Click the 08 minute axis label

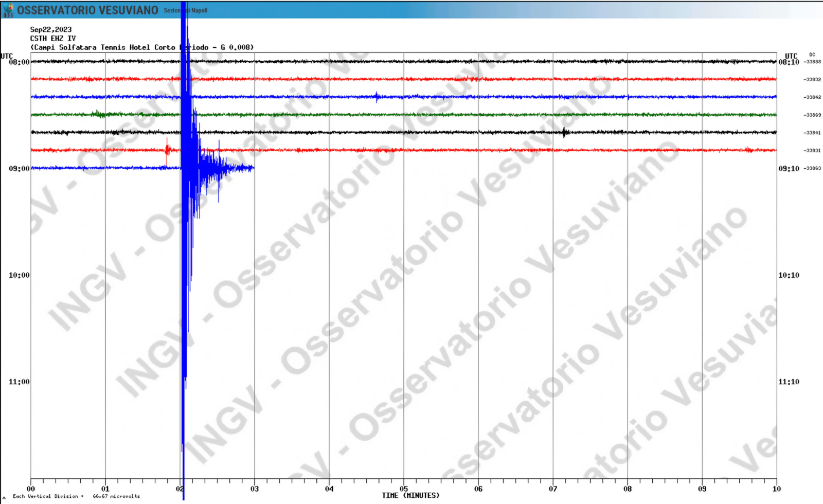[628, 489]
